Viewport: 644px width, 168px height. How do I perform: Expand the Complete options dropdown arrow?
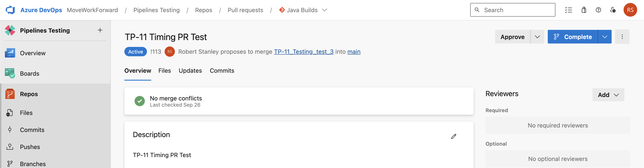click(605, 37)
